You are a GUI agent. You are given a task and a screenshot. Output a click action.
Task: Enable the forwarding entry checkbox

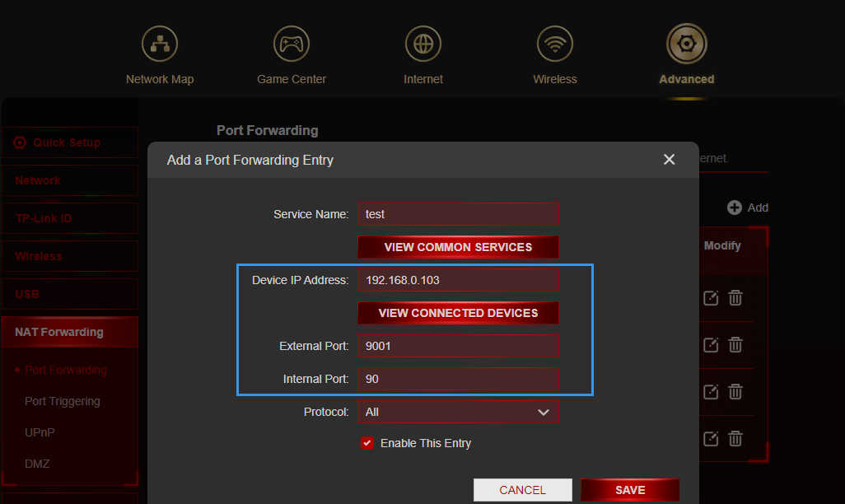pyautogui.click(x=366, y=442)
